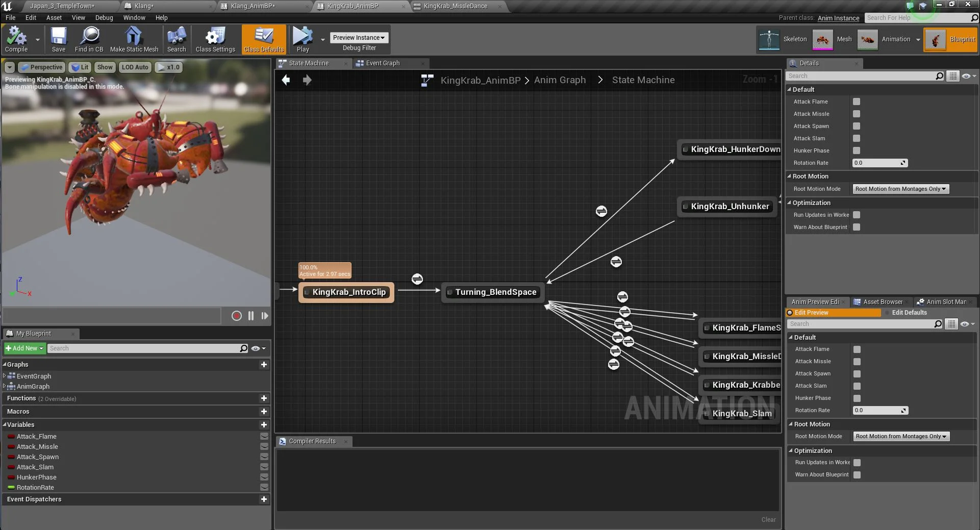
Task: Start recording in the preview viewport
Action: pos(236,316)
